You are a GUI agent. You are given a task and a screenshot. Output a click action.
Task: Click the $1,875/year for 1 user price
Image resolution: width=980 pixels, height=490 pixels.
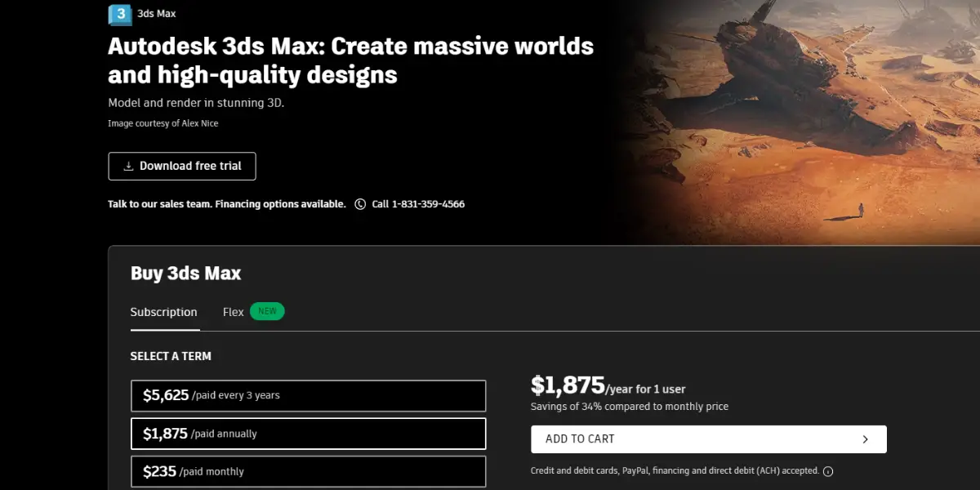click(608, 385)
